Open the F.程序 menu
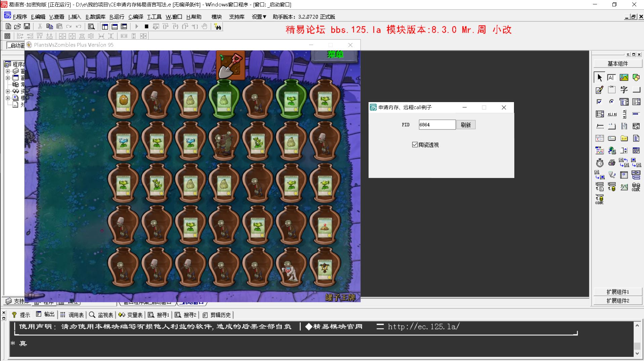644x361 pixels. (x=20, y=17)
